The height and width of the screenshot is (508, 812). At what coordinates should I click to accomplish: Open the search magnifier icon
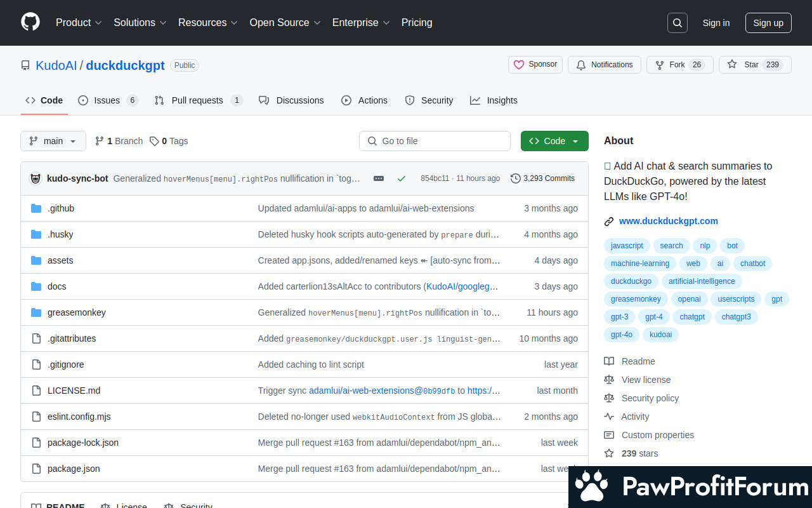[x=678, y=23]
